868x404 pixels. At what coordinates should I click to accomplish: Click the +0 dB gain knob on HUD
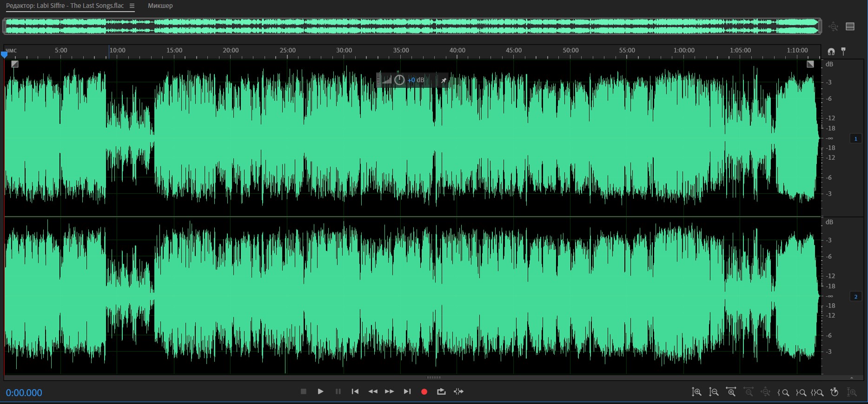(399, 80)
